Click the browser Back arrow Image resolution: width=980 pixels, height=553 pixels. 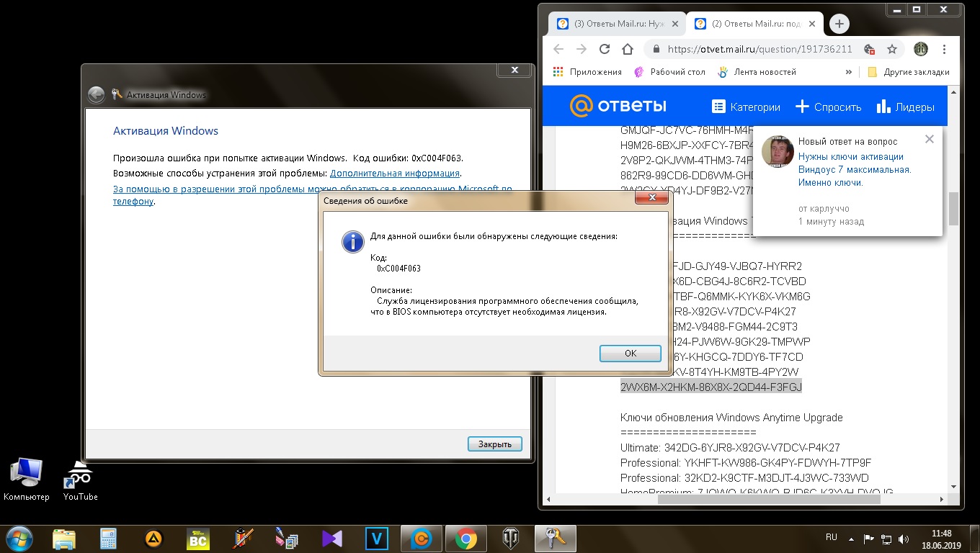(x=558, y=49)
